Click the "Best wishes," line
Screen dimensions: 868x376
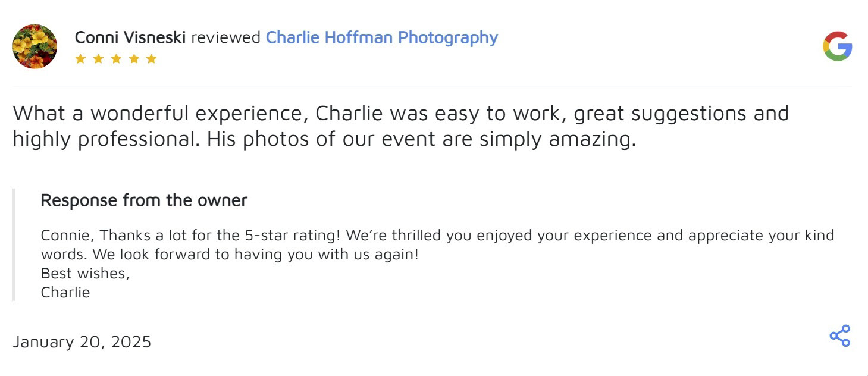pyautogui.click(x=85, y=274)
